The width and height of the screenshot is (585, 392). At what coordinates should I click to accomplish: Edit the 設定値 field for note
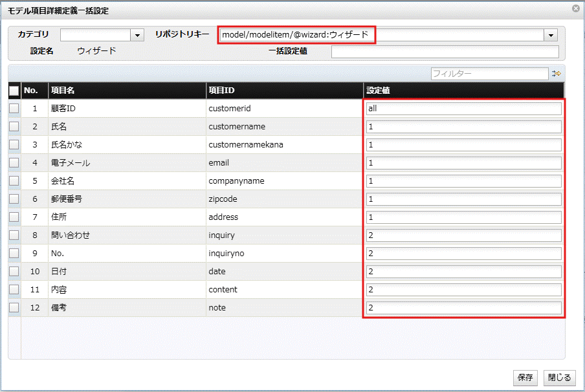(x=464, y=308)
